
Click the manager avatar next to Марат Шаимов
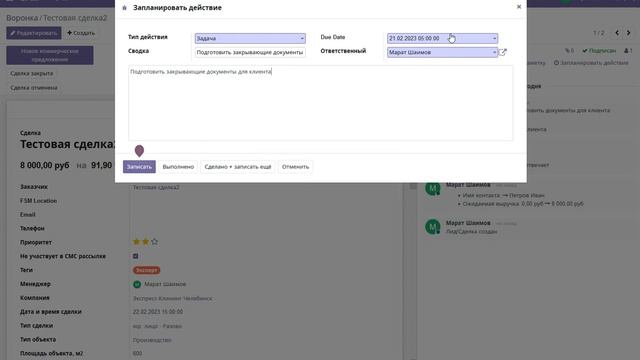point(137,284)
